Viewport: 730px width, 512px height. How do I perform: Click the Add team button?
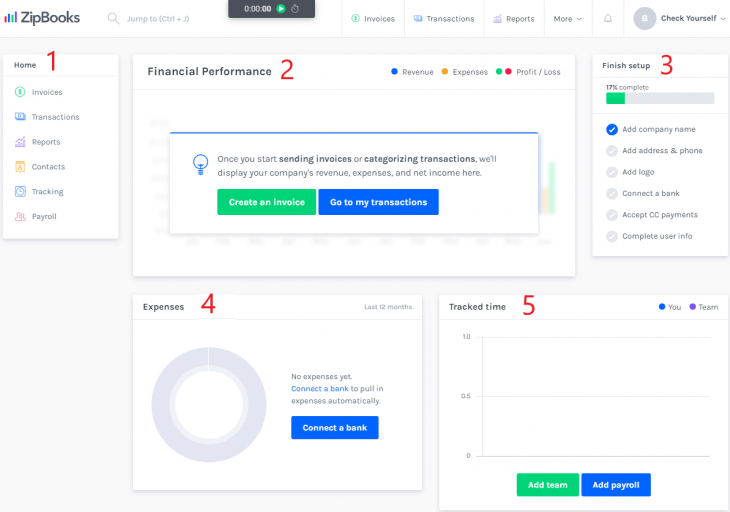[x=548, y=485]
